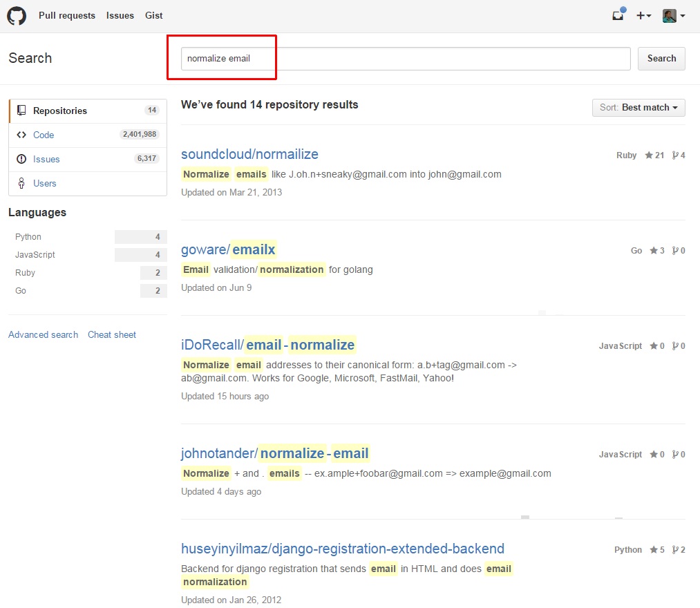Screen dimensions: 700x608
Task: Click the Ruby language label on soundcloud result
Action: coord(626,155)
